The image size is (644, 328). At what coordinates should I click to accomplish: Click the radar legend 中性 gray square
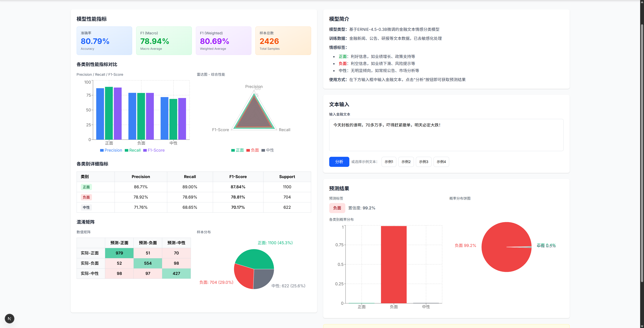tap(263, 150)
